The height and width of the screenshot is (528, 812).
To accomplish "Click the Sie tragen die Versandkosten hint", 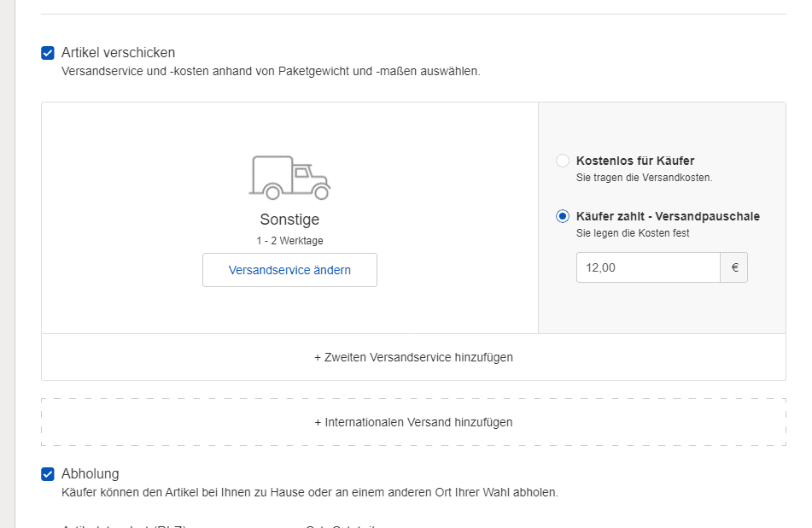I will tap(644, 177).
